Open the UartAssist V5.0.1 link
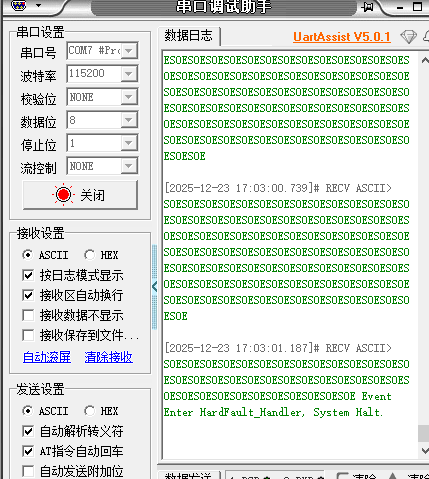 (x=342, y=37)
